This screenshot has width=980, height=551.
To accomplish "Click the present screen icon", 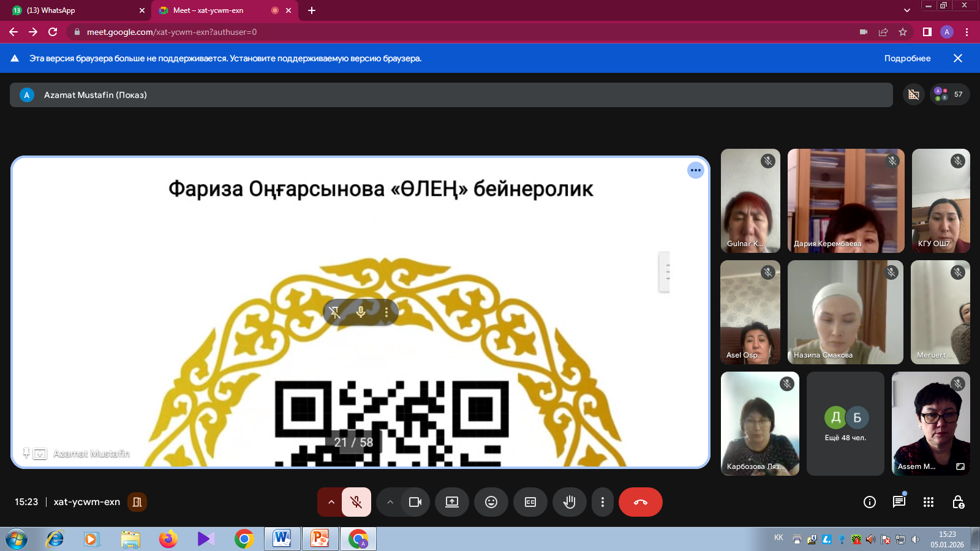I will [452, 502].
